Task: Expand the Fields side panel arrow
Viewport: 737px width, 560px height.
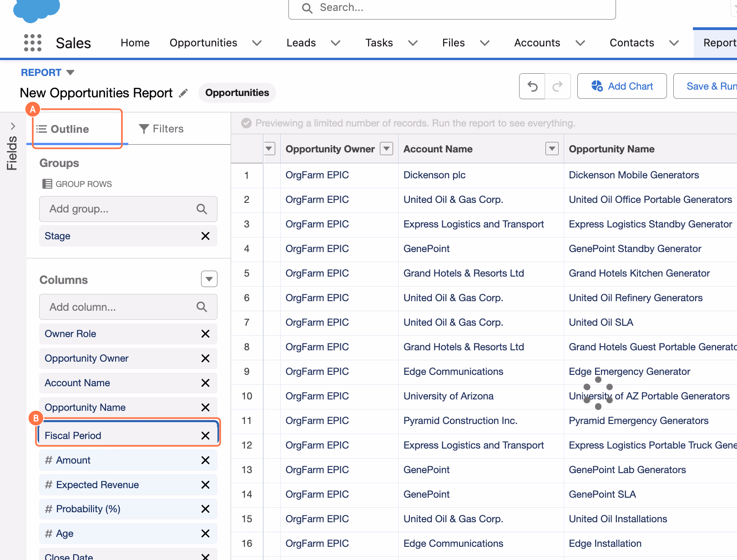Action: pyautogui.click(x=13, y=126)
